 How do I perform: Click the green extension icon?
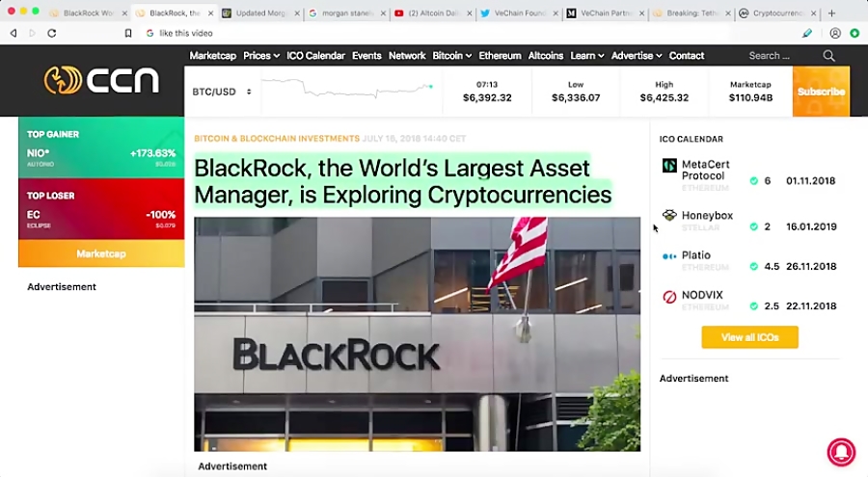[x=854, y=33]
